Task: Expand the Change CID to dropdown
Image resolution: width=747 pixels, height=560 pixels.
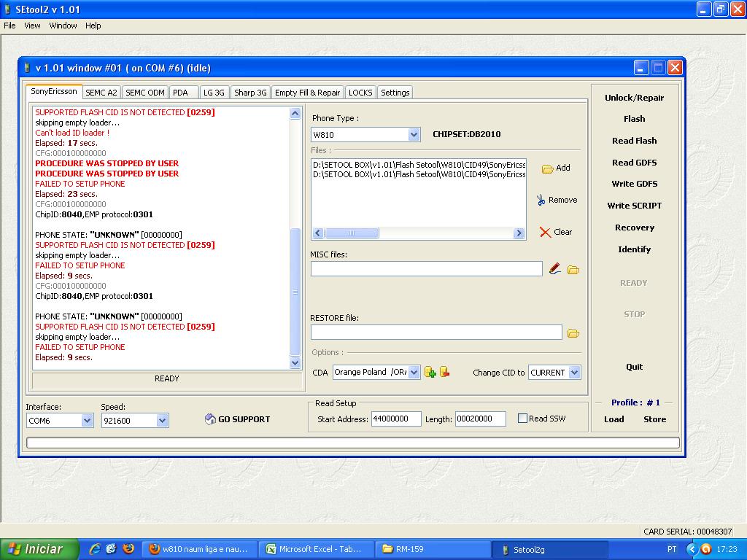Action: click(x=575, y=373)
